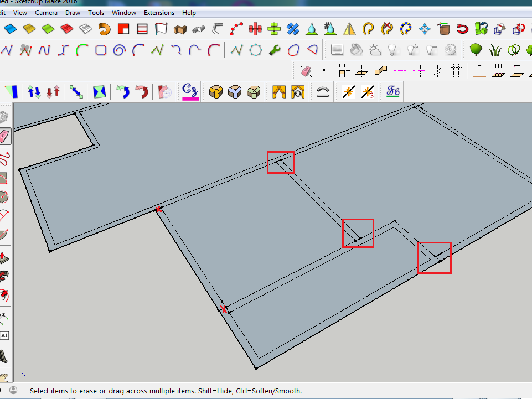The height and width of the screenshot is (399, 532).
Task: Click the blue surface icon in the top toolbar
Action: 10,29
